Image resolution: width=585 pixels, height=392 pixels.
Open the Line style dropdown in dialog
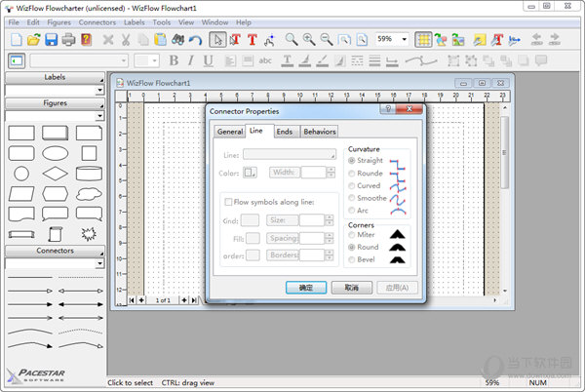290,154
